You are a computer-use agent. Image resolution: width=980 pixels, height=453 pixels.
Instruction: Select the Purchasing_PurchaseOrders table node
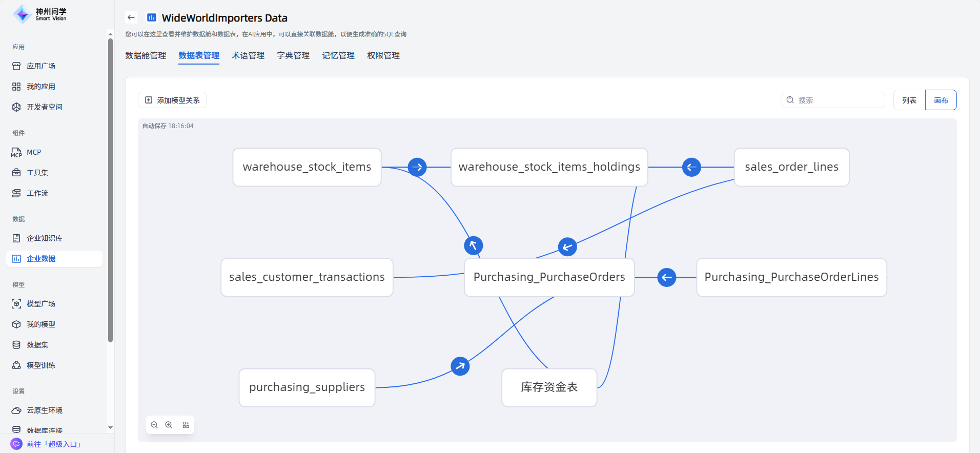coord(549,277)
